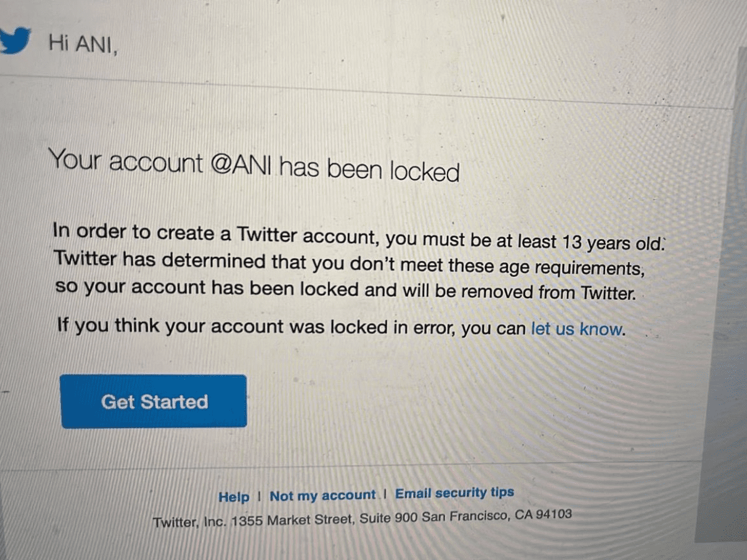Open the "let us know" link
The width and height of the screenshot is (747, 560).
tap(576, 329)
